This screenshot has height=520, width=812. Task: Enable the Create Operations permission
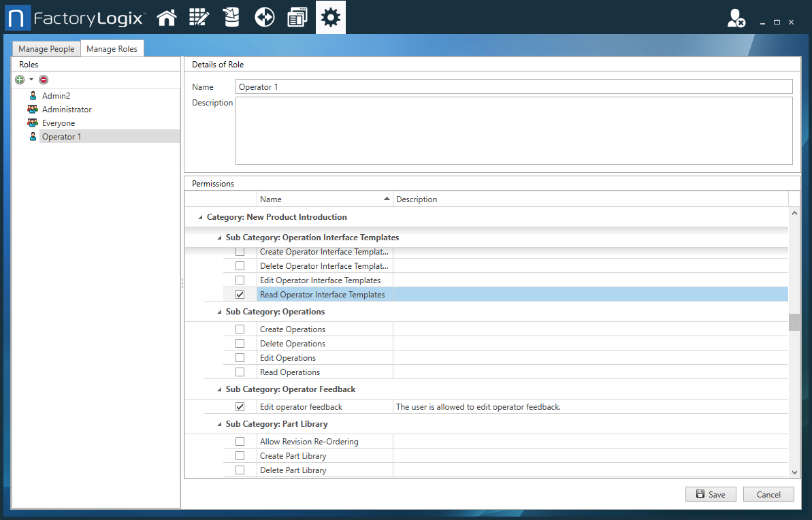pos(240,329)
